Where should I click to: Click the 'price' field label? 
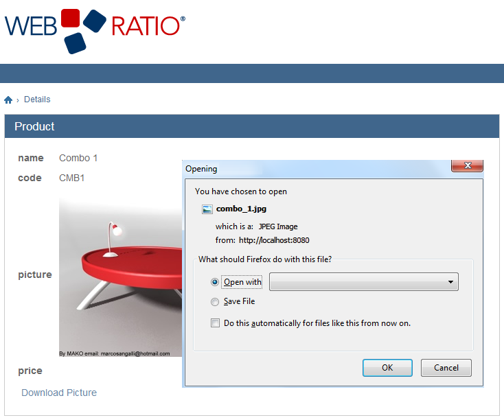pyautogui.click(x=30, y=371)
